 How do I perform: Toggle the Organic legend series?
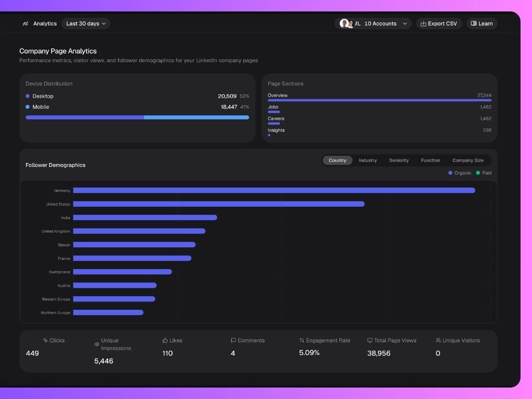click(x=460, y=172)
